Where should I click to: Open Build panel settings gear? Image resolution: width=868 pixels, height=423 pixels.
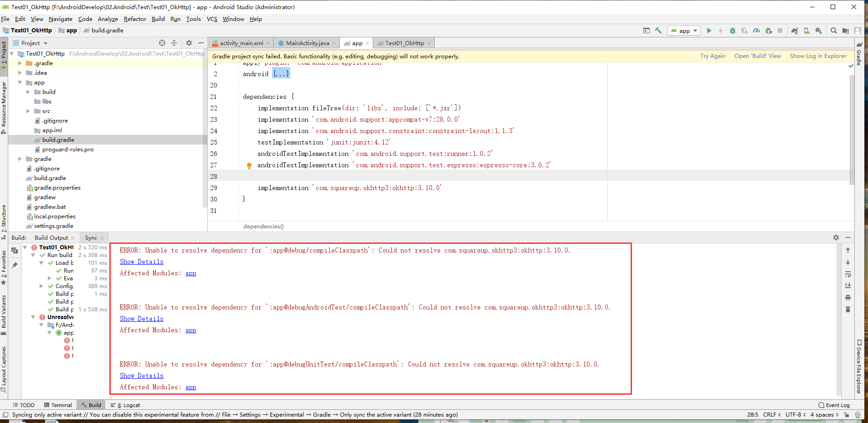(x=836, y=237)
